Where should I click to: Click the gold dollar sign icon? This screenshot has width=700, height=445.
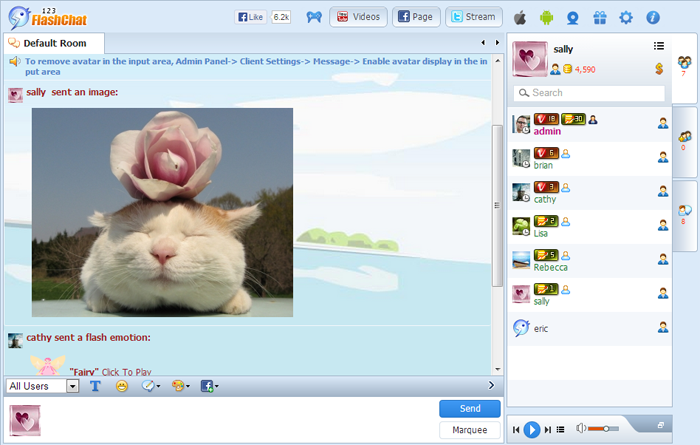pos(659,68)
